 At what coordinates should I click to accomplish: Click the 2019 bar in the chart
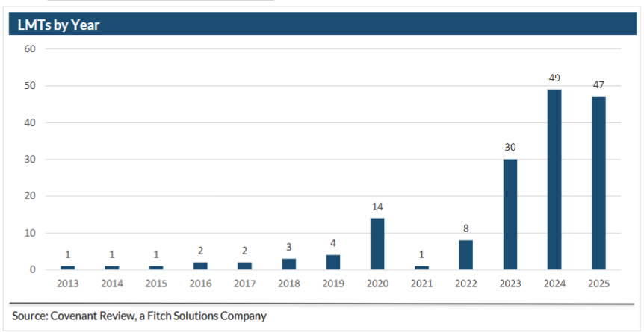[x=333, y=262]
